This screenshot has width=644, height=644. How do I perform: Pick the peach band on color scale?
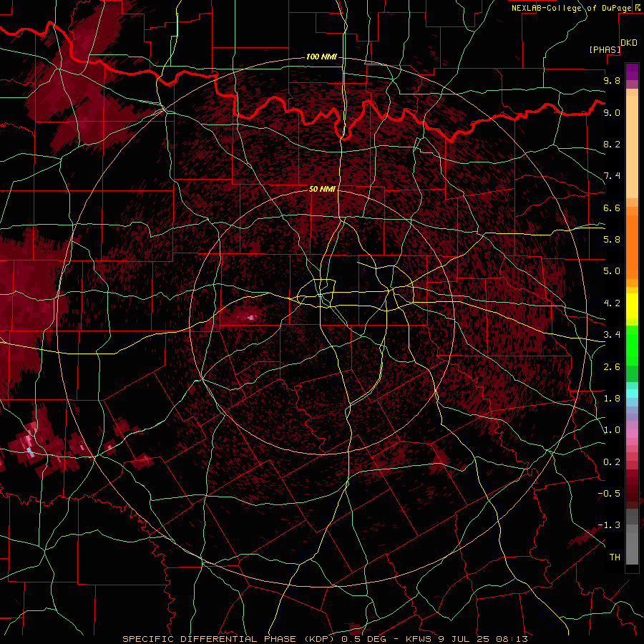pos(632,148)
